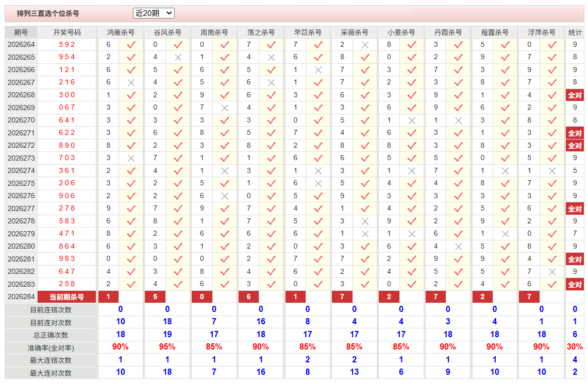Viewport: 588px width, 384px height.
Task: Click the check mark for 鸿雁杀号 in row 2026264
Action: 131,45
